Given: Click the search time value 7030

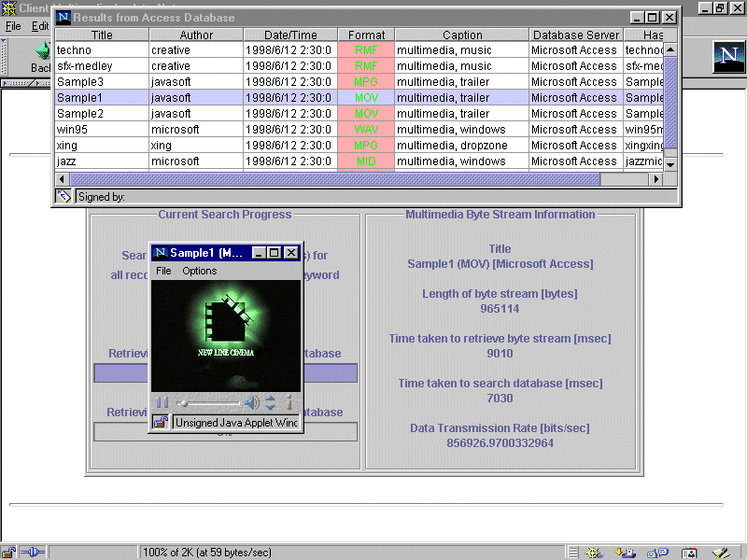Looking at the screenshot, I should pos(500,399).
